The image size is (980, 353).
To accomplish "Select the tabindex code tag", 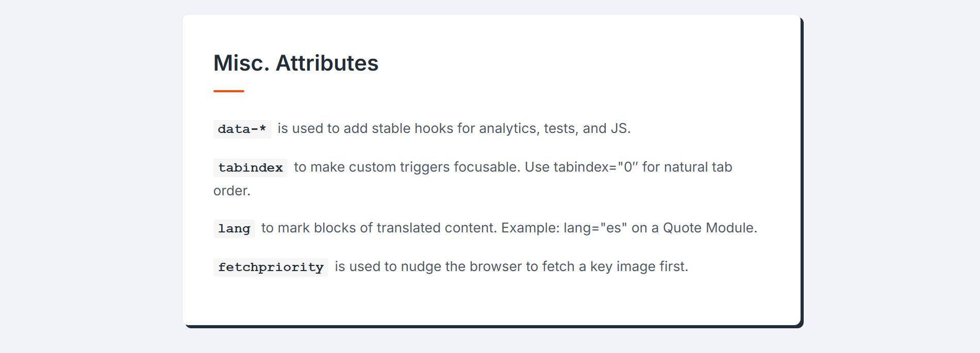I will coord(250,167).
